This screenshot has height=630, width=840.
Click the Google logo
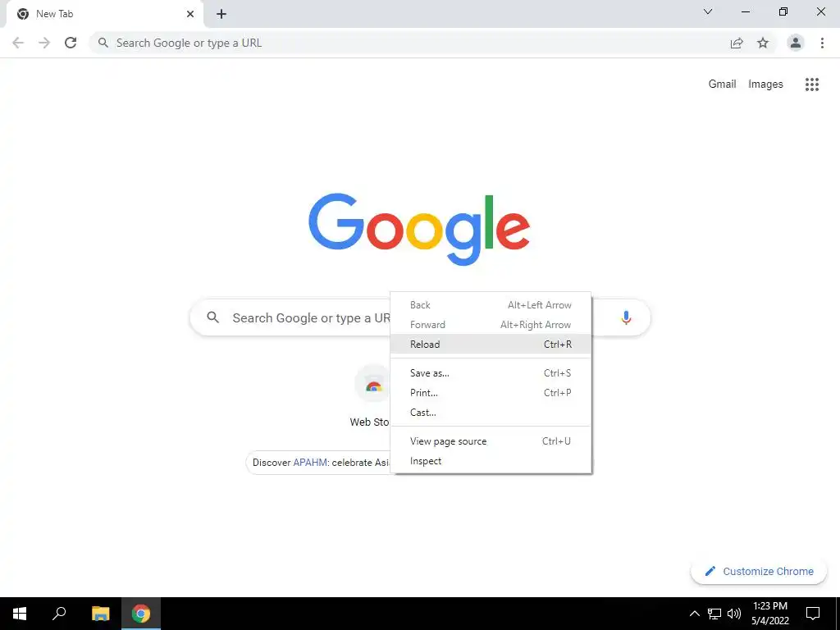point(419,230)
